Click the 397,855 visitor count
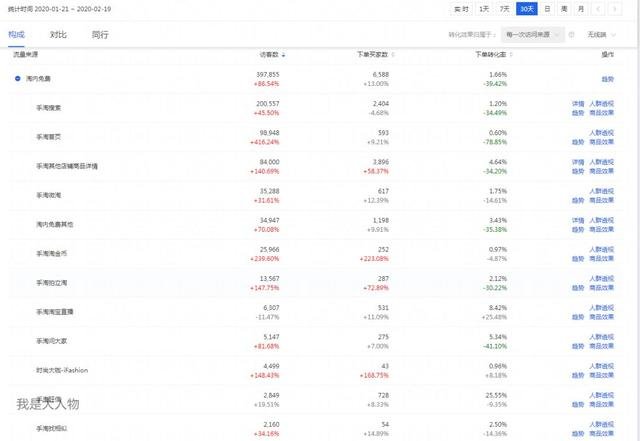The height and width of the screenshot is (441, 640). [x=268, y=75]
